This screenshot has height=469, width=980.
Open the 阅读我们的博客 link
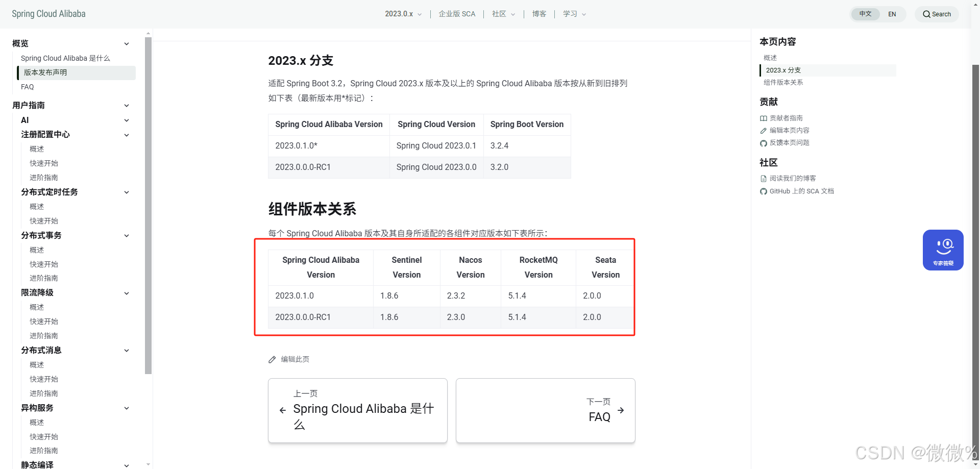pyautogui.click(x=793, y=179)
